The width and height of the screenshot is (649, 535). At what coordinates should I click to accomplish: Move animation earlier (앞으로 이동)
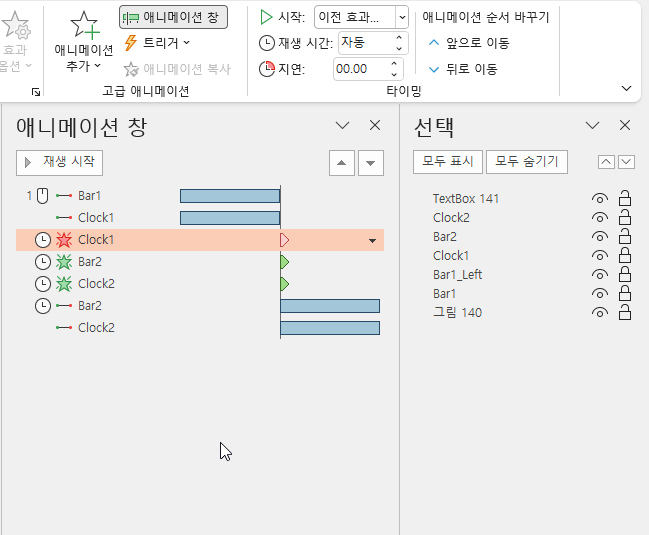click(x=469, y=43)
